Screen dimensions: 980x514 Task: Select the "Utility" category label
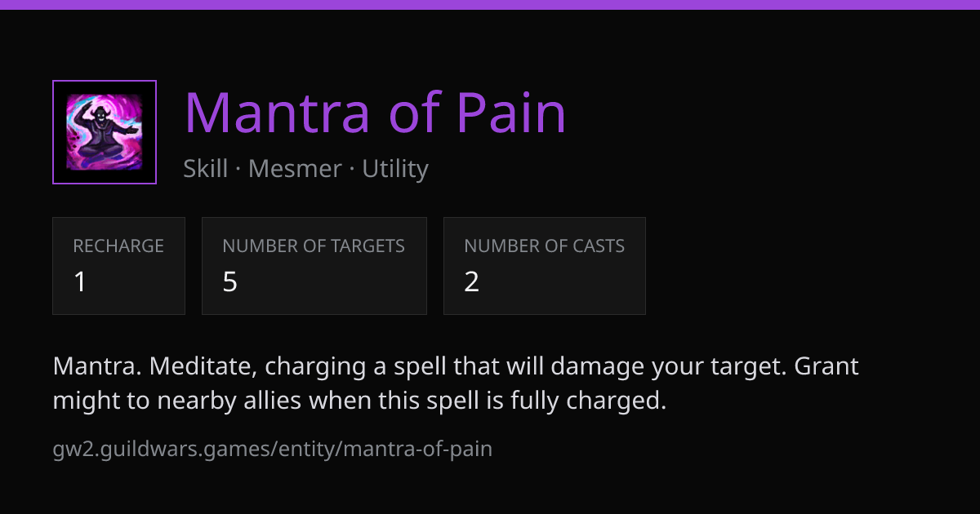click(x=395, y=169)
